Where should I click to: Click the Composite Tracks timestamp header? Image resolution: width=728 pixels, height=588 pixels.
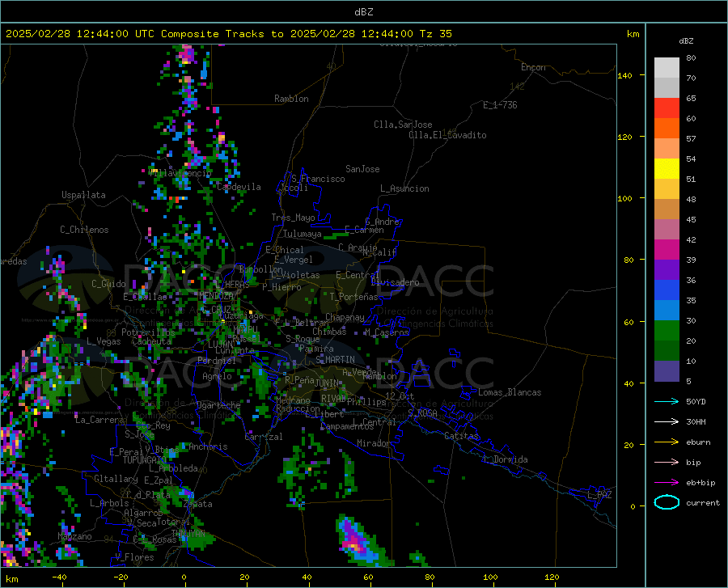coord(229,34)
